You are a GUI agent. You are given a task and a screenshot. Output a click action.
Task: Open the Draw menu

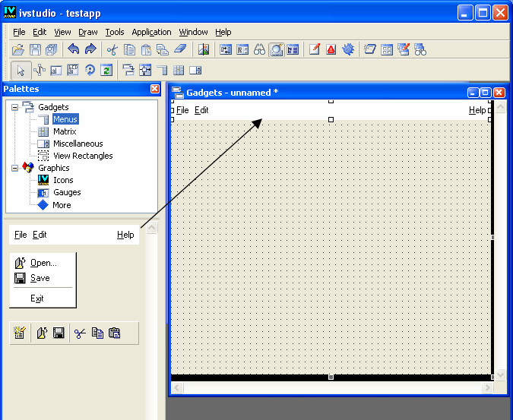pos(88,32)
